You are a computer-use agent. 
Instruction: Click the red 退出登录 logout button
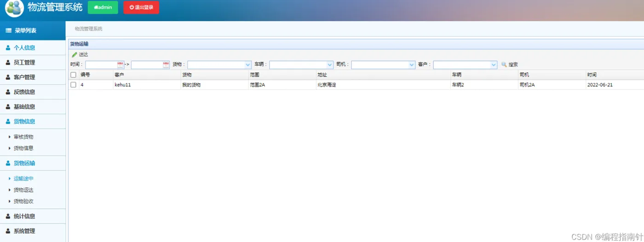click(x=141, y=7)
